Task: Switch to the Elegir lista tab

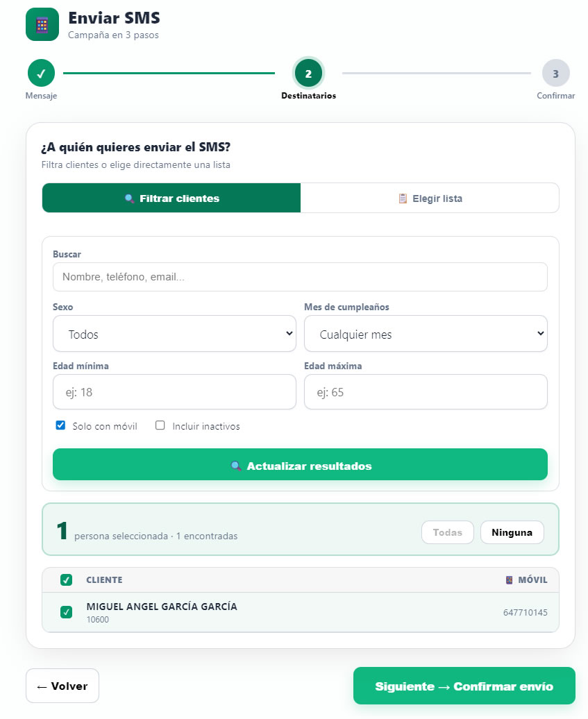Action: (x=429, y=198)
